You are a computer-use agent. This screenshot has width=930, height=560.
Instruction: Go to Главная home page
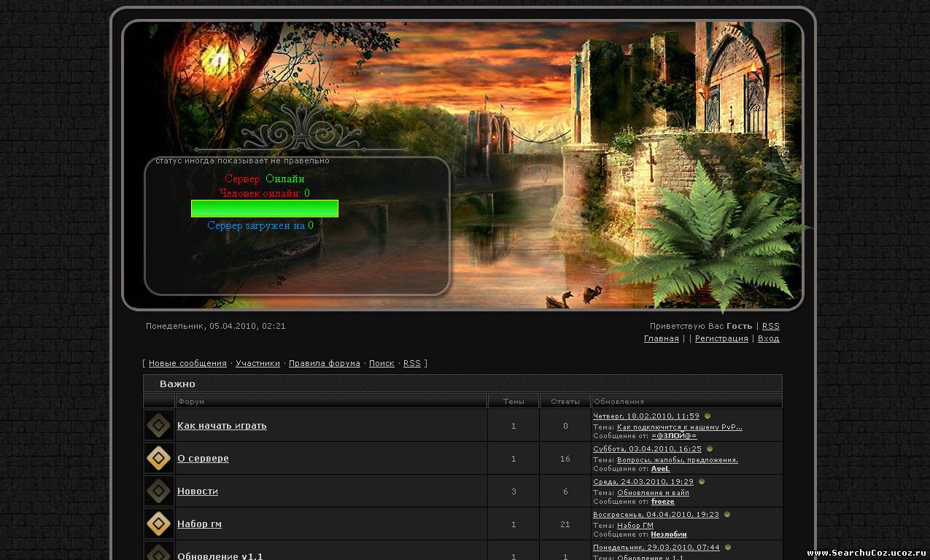(662, 338)
